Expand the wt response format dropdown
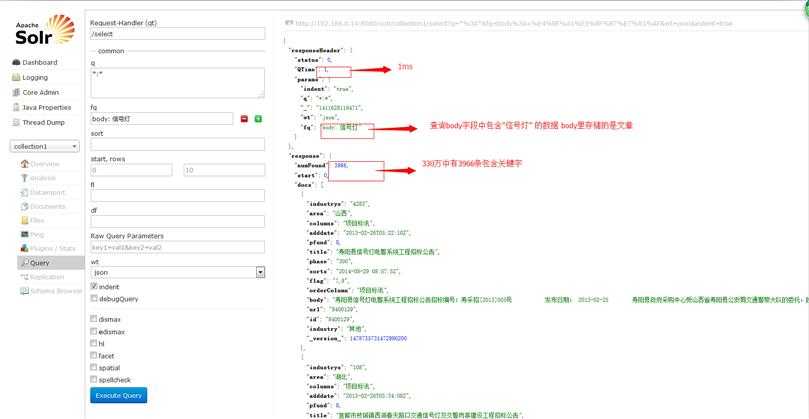This screenshot has width=809, height=419. click(x=177, y=271)
